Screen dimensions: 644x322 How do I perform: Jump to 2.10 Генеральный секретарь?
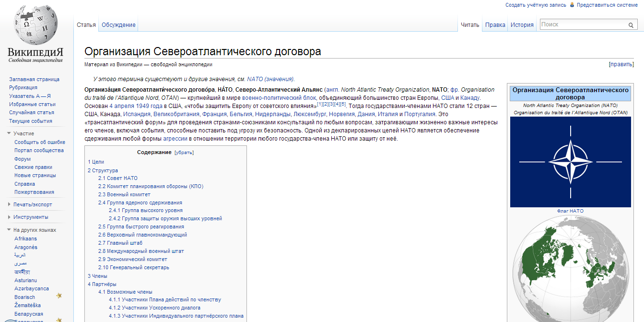tap(134, 267)
